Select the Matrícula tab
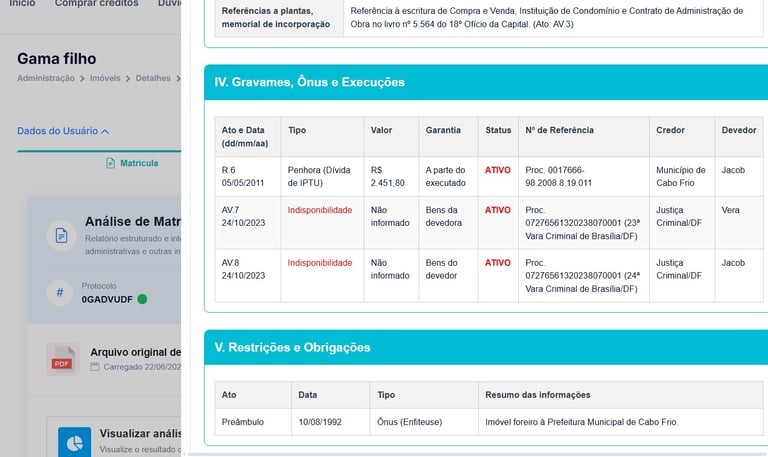The height and width of the screenshot is (457, 768). click(132, 163)
